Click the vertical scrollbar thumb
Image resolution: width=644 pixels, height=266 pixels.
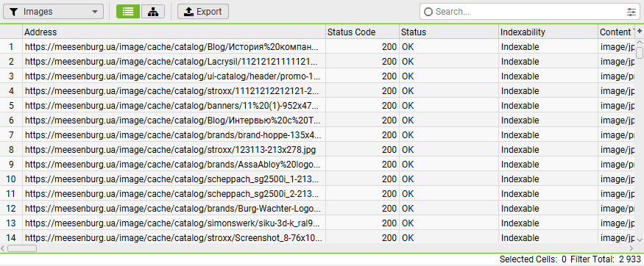tap(640, 53)
